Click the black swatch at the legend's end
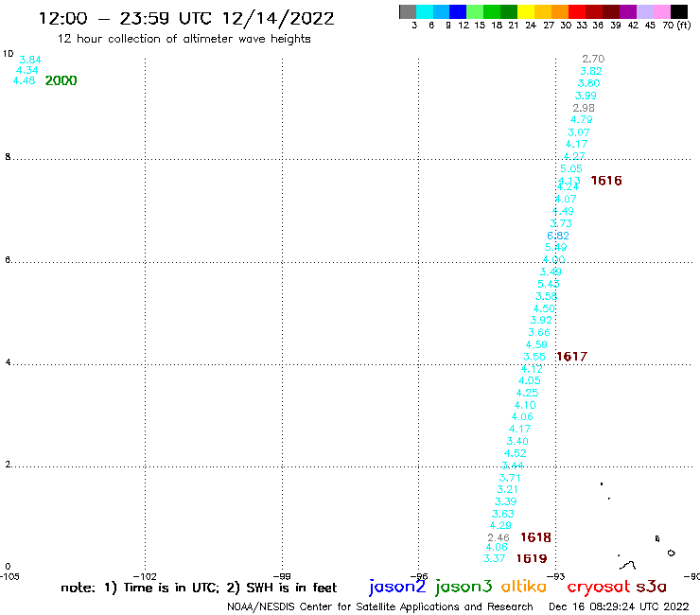Viewport: 700px width, 615px height. [x=679, y=11]
